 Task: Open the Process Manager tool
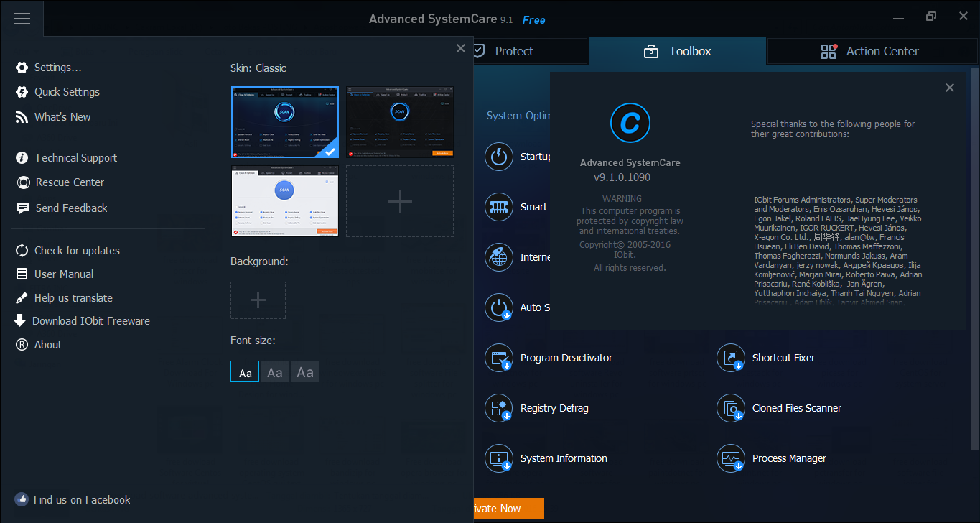click(x=788, y=458)
